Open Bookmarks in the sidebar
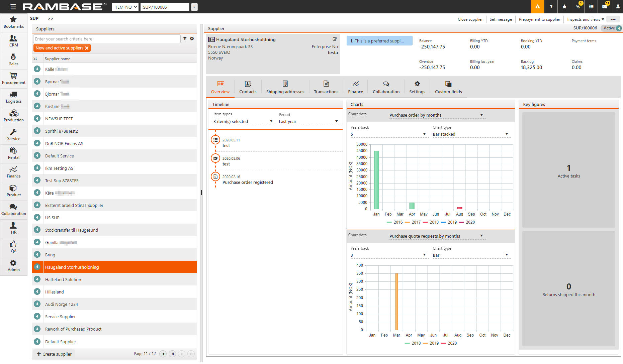Image resolution: width=623 pixels, height=364 pixels. coord(14,22)
